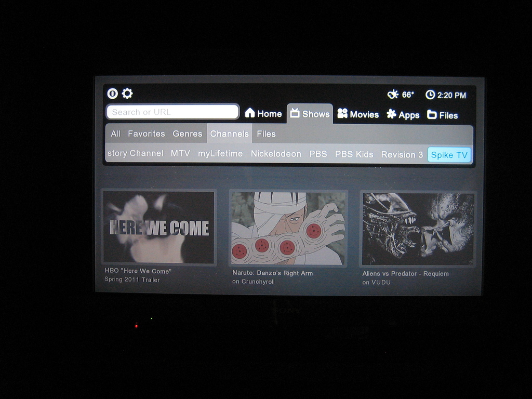532x399 pixels.
Task: Open the Aliens vs Predator thumbnail
Action: click(418, 229)
